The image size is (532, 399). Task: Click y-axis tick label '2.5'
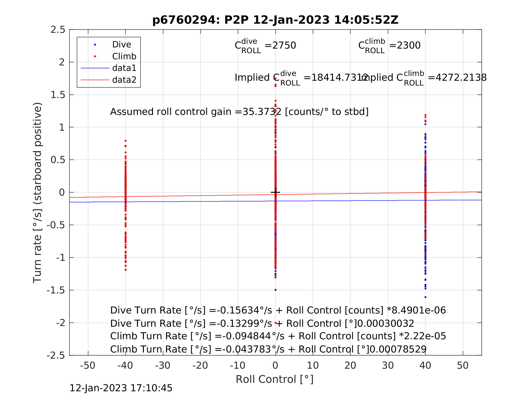[58, 30]
